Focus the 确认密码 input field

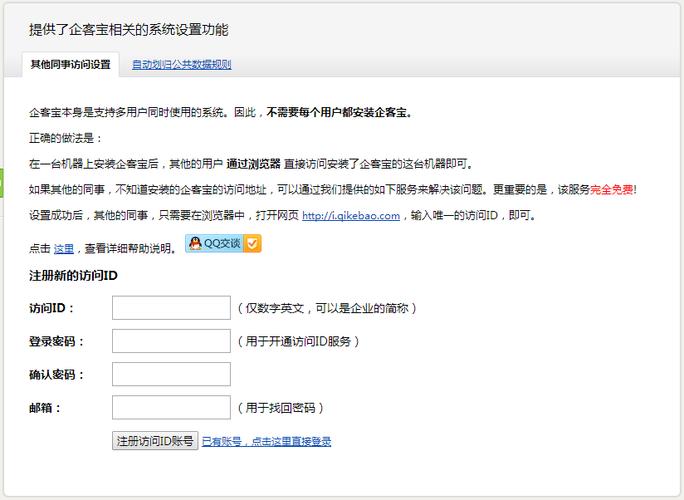point(171,374)
